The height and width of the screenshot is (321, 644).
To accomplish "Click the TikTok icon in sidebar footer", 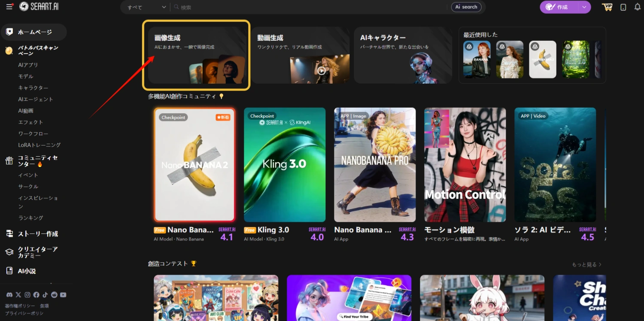I will tap(45, 295).
